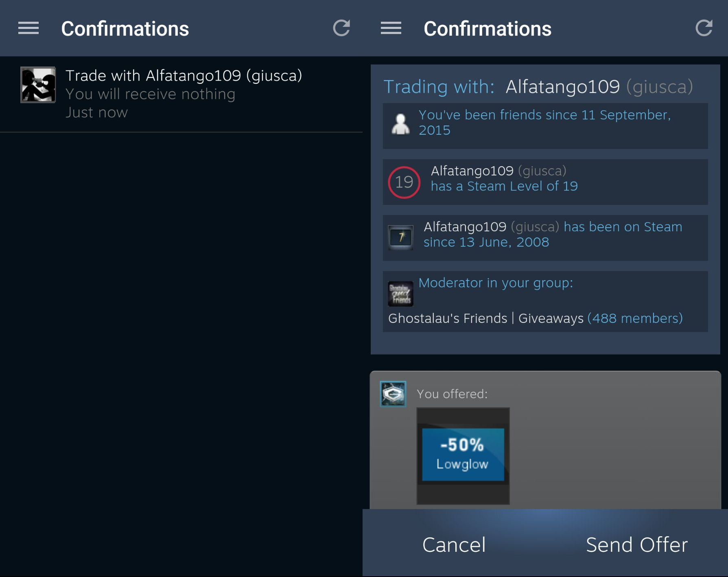This screenshot has height=577, width=728.
Task: Cancel the trade offer
Action: (454, 545)
